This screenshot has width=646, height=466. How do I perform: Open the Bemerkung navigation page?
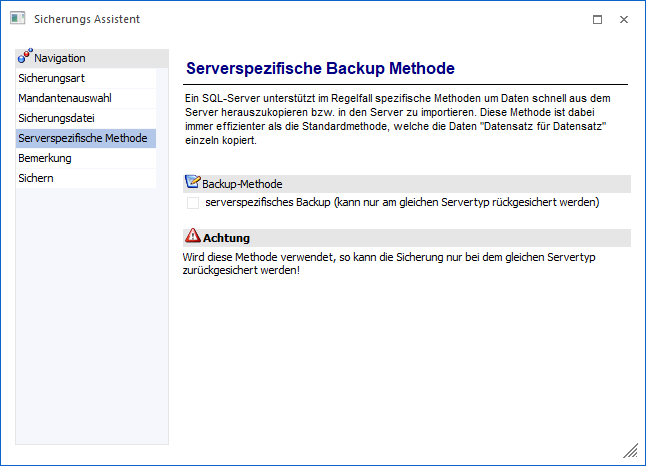pyautogui.click(x=45, y=158)
